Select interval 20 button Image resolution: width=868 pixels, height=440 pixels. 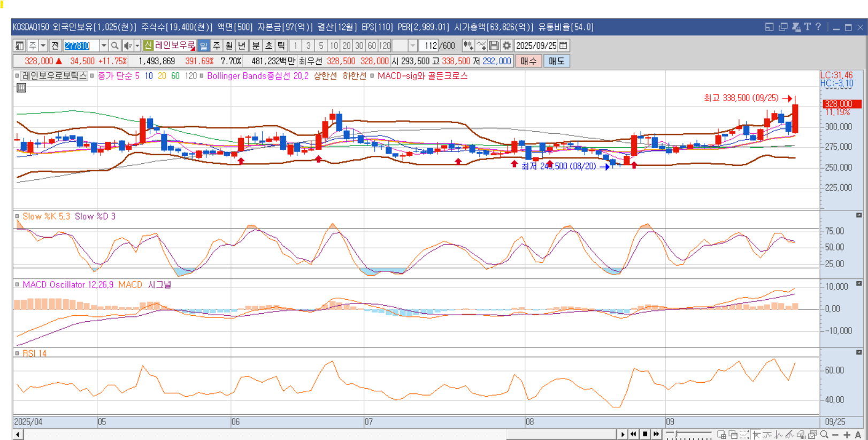pos(347,45)
